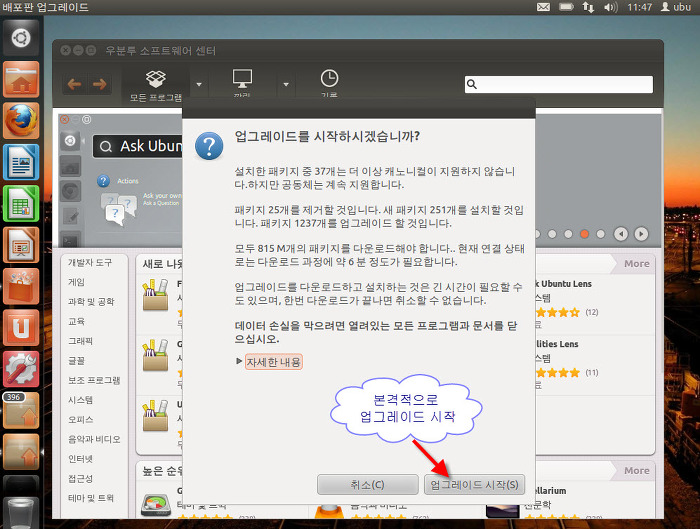The height and width of the screenshot is (529, 700).
Task: Open dropdown arrow next to 모든 프로그램
Action: 200,84
